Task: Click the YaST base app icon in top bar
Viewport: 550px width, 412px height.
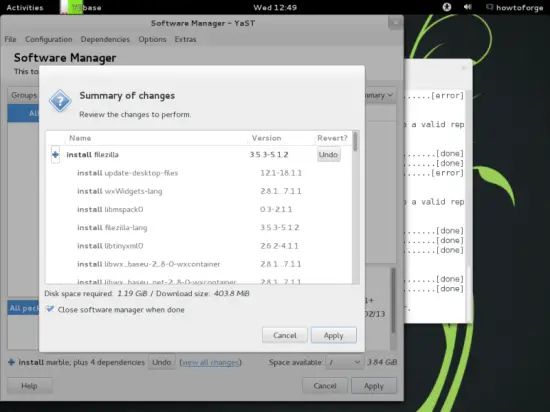Action: click(72, 7)
